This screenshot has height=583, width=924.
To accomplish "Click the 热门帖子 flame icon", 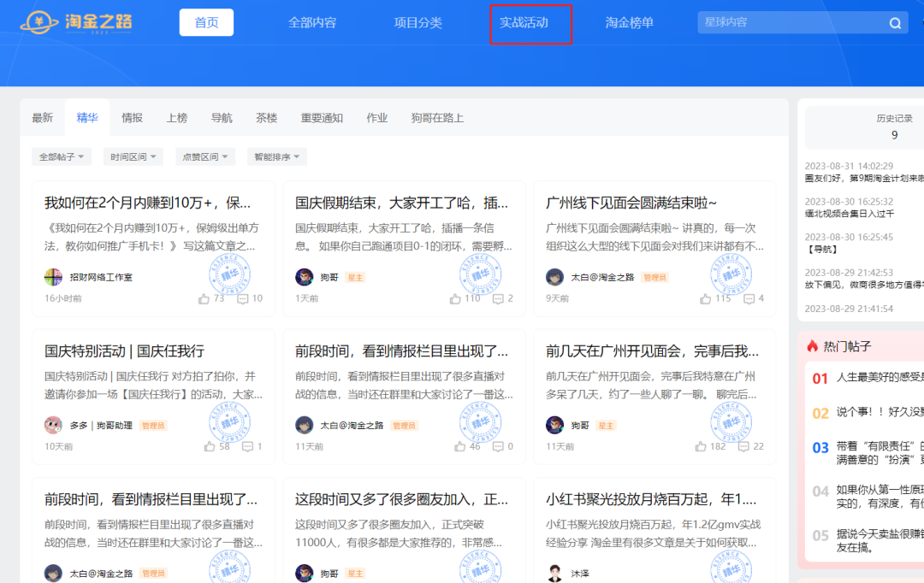I will tap(813, 345).
